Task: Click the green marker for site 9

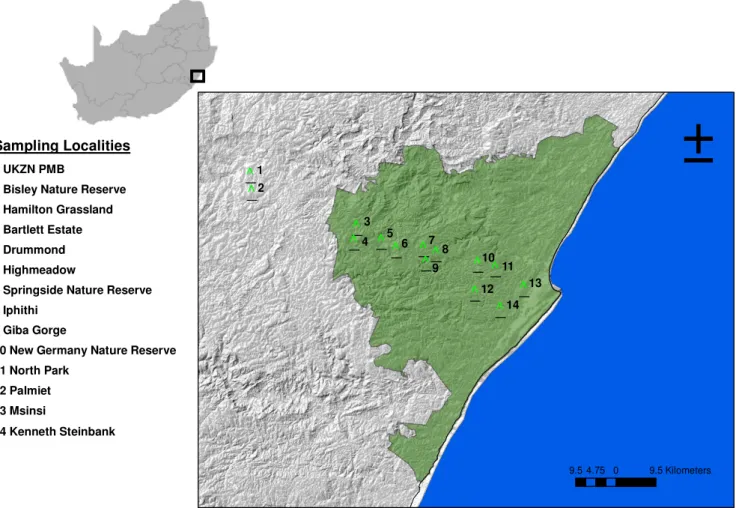Action: click(x=426, y=260)
